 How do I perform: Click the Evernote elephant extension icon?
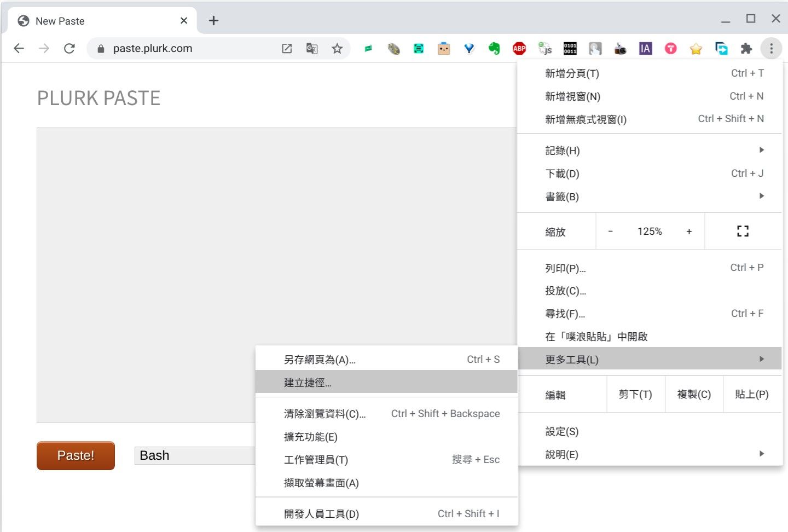[494, 49]
